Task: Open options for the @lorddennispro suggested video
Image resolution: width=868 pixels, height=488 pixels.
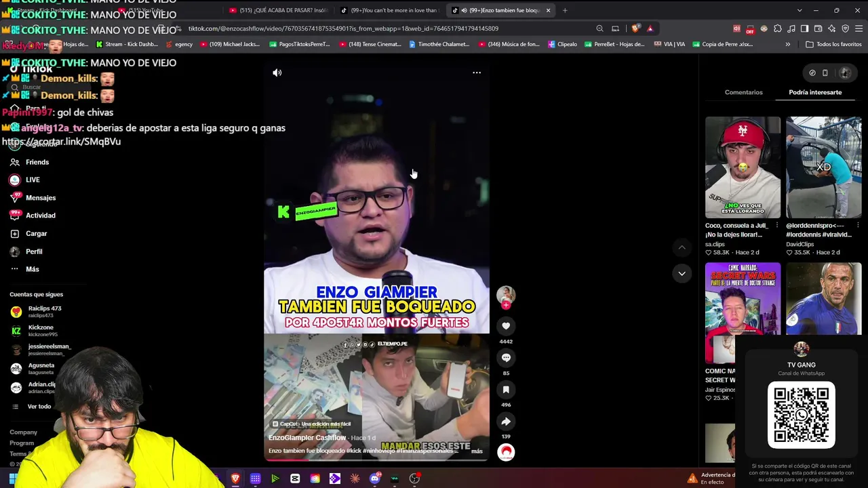Action: 858,226
